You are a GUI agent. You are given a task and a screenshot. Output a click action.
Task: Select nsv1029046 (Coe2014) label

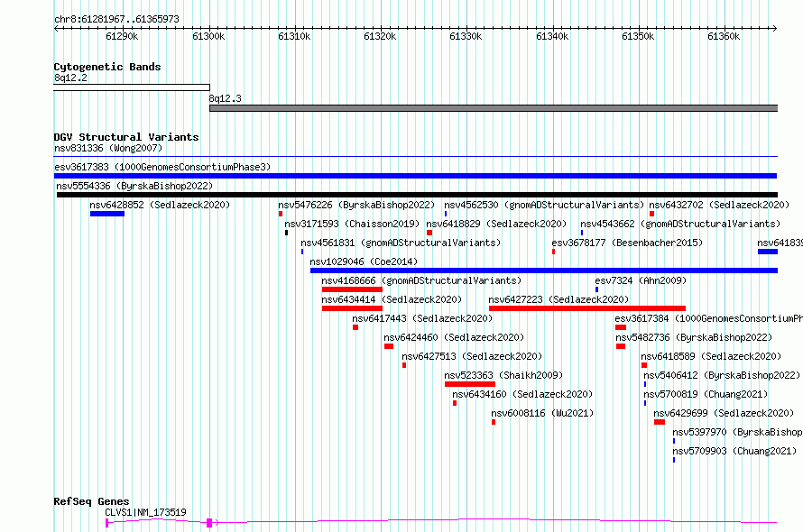pyautogui.click(x=364, y=261)
